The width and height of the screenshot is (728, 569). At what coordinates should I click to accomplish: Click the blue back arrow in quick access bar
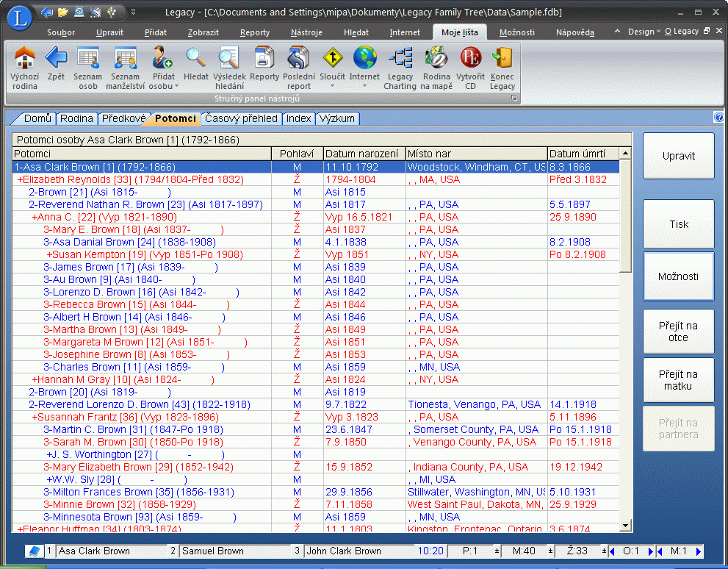tap(47, 12)
